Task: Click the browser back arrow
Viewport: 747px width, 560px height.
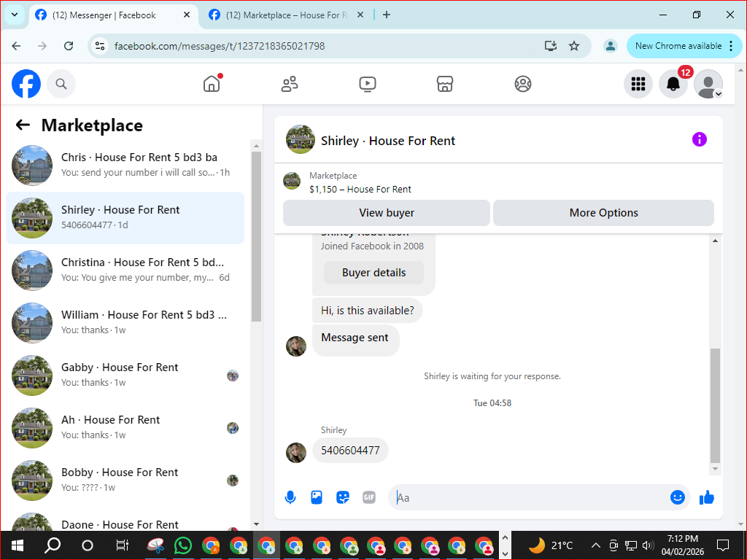Action: pos(16,46)
